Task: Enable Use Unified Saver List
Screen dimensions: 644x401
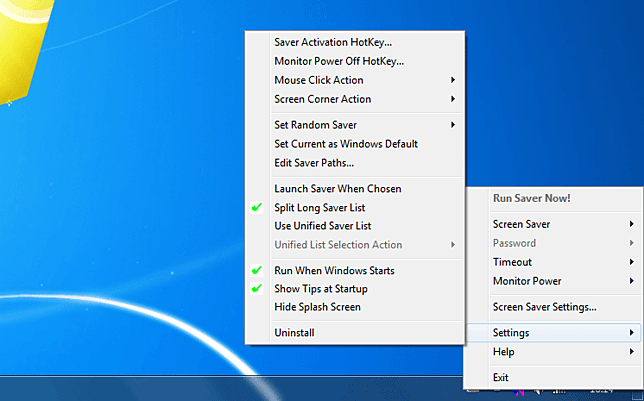Action: [355, 226]
